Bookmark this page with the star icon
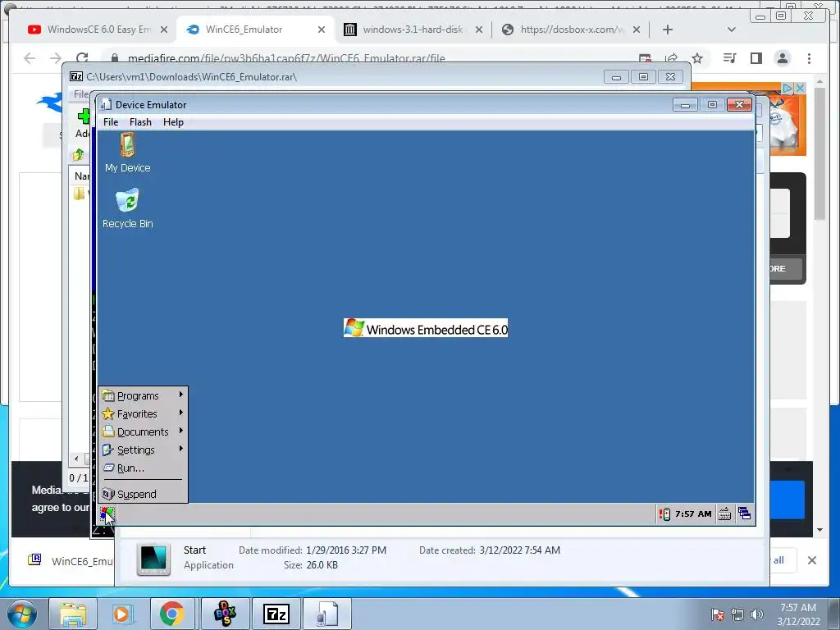The height and width of the screenshot is (630, 840). [697, 58]
